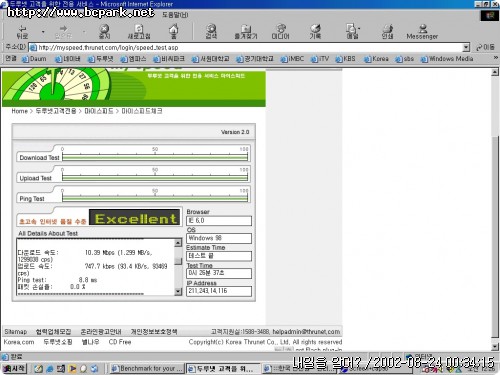Screen dimensions: 500x375
Task: Click the Stop loading icon
Action: [x=105, y=32]
